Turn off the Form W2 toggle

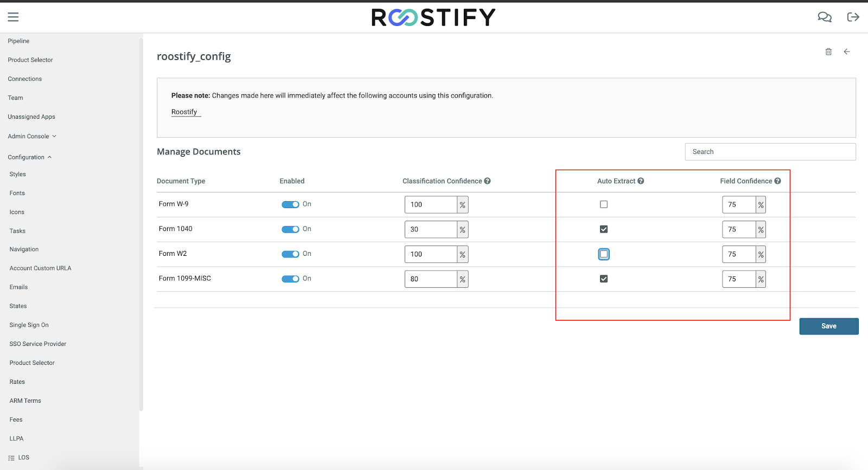[290, 254]
